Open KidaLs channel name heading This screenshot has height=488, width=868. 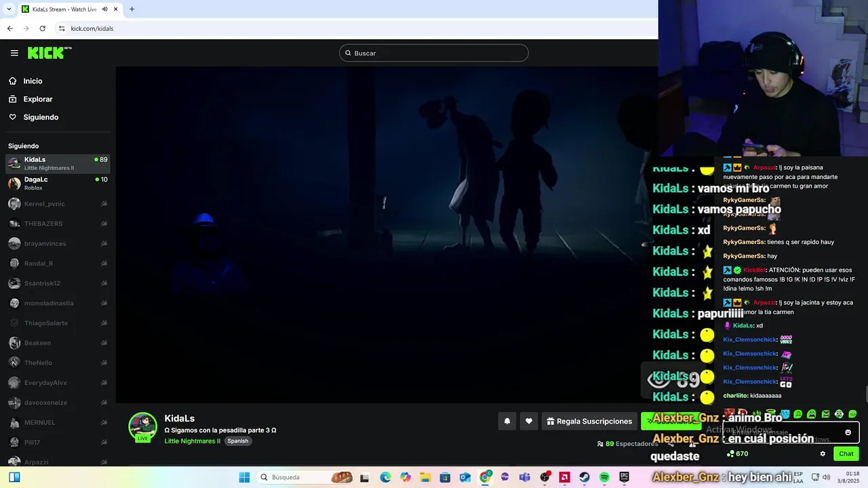tap(180, 418)
